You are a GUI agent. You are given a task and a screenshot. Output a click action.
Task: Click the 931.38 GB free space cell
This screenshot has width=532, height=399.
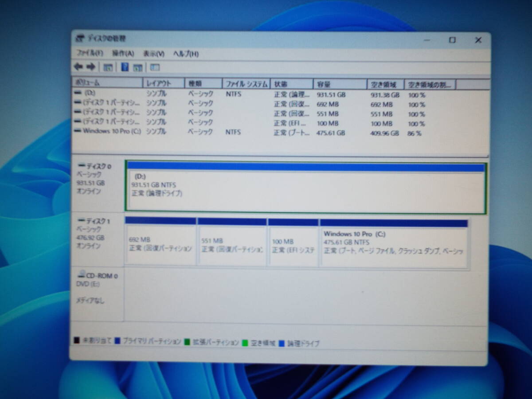click(385, 95)
